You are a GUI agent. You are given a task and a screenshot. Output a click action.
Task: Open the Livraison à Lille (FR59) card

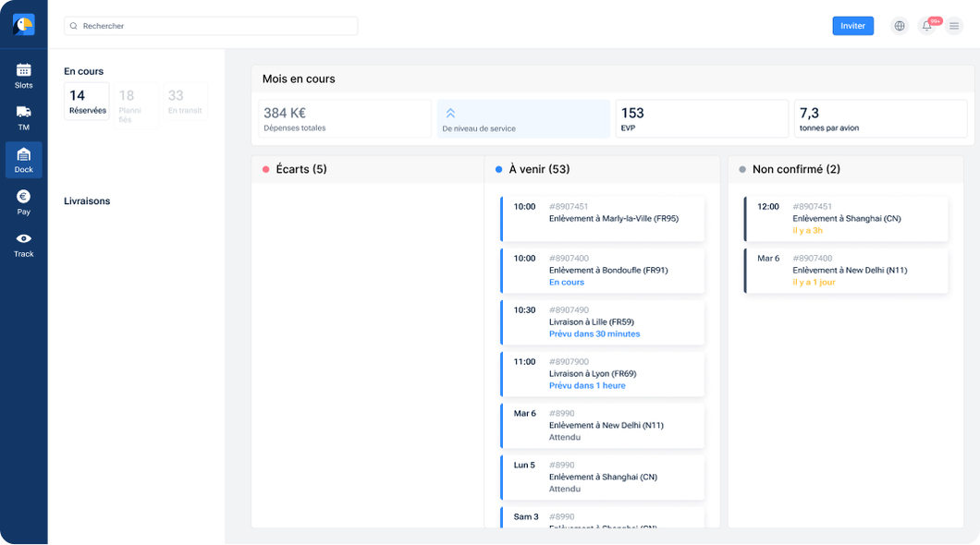point(603,322)
